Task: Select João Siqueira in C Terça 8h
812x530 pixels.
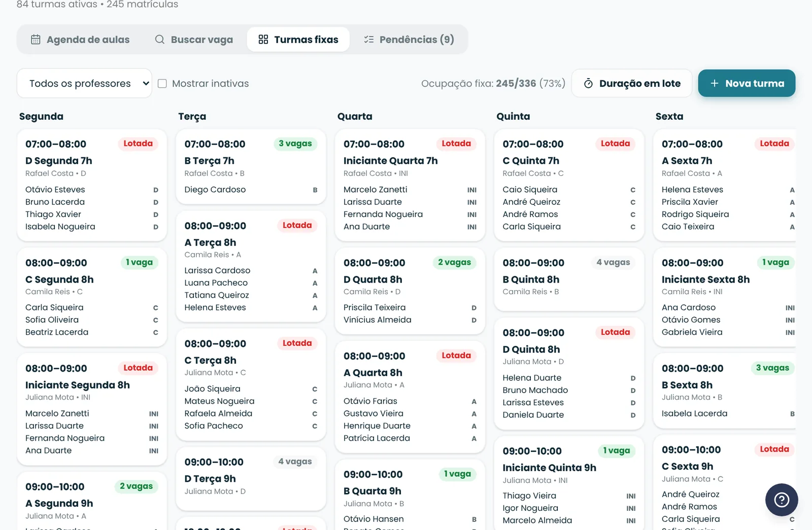Action: pos(251,389)
